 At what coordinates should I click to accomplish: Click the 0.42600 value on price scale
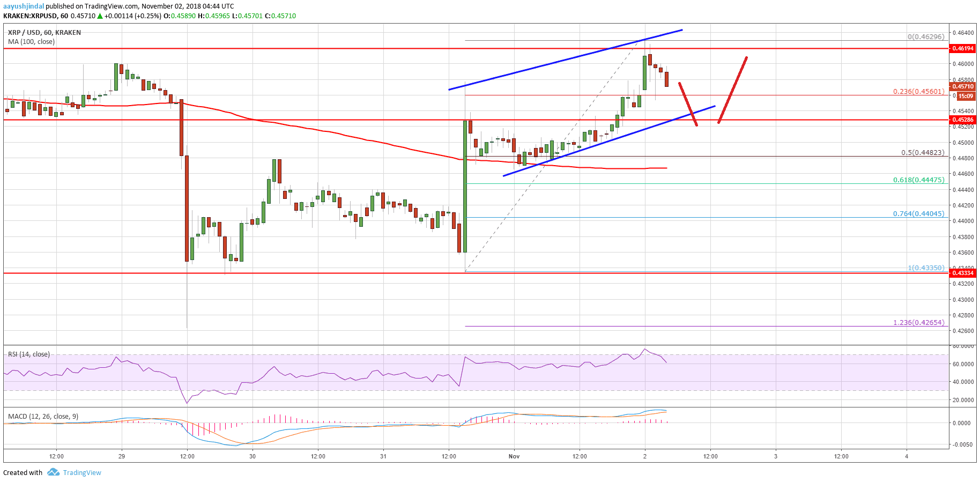pos(963,331)
